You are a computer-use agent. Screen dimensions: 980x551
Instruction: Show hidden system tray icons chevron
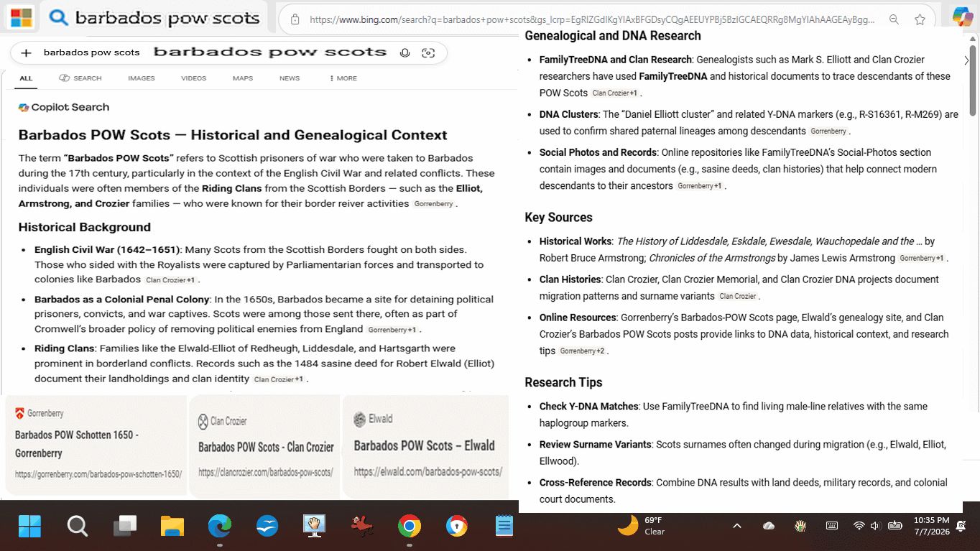736,526
